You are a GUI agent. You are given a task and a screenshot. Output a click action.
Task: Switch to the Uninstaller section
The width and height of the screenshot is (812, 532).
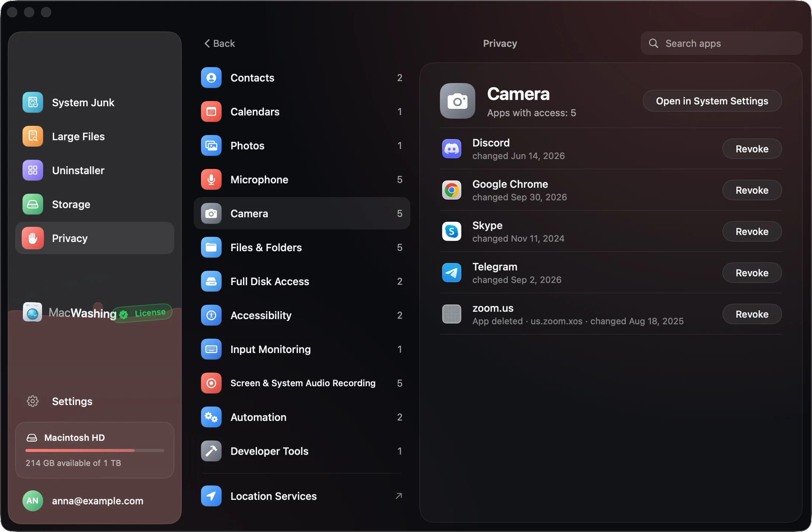[x=95, y=170]
